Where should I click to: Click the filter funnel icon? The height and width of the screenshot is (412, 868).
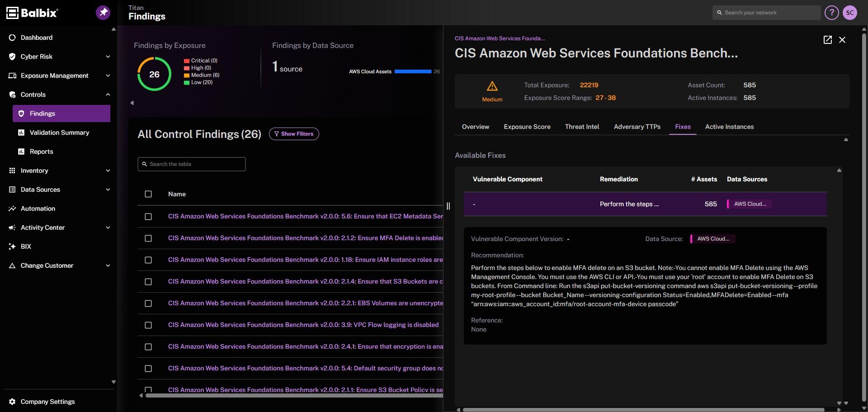tap(277, 134)
